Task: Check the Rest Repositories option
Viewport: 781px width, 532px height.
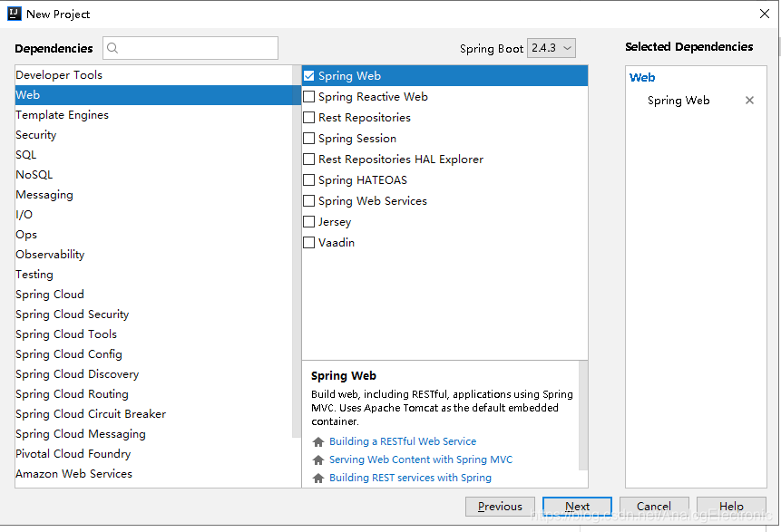Action: click(x=308, y=118)
